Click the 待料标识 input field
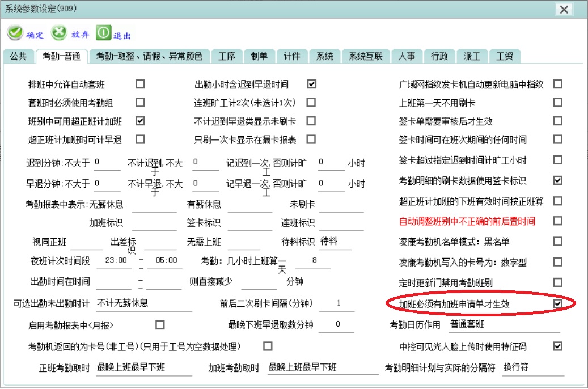 tap(335, 242)
